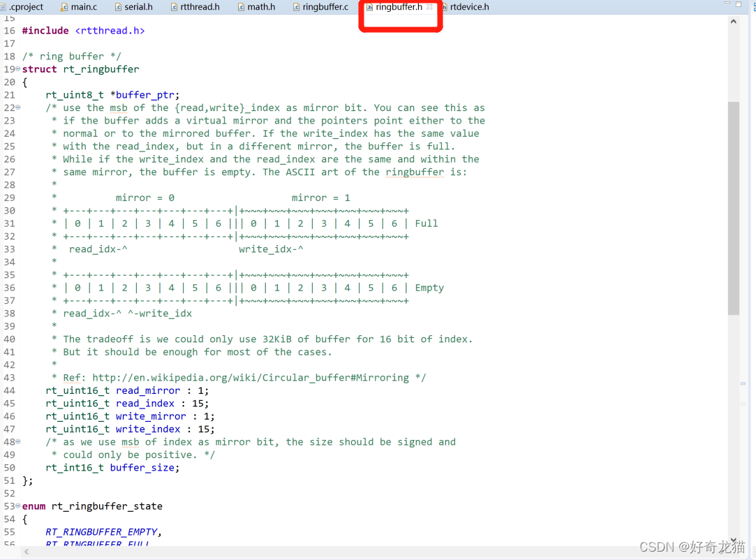Viewport: 756px width, 560px height.
Task: Click the word Full in the ASCII diagram
Action: point(427,223)
